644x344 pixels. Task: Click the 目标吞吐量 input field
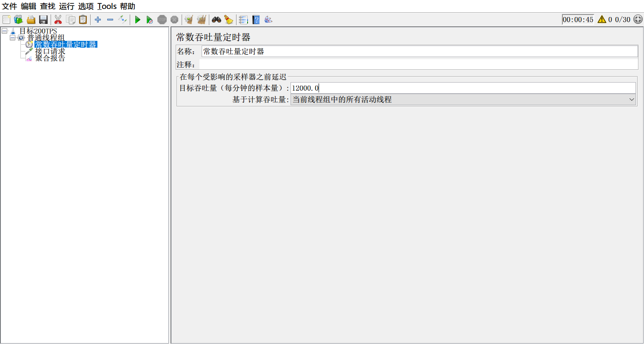463,88
